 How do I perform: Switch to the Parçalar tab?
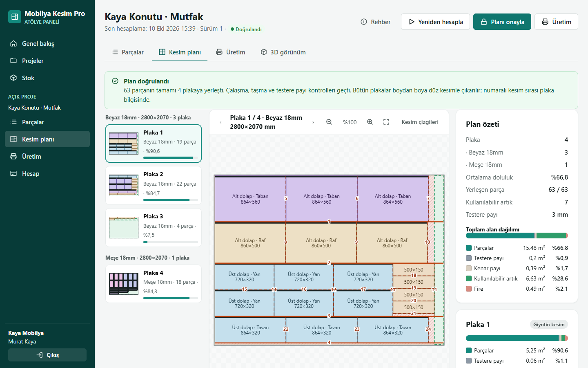tap(127, 52)
